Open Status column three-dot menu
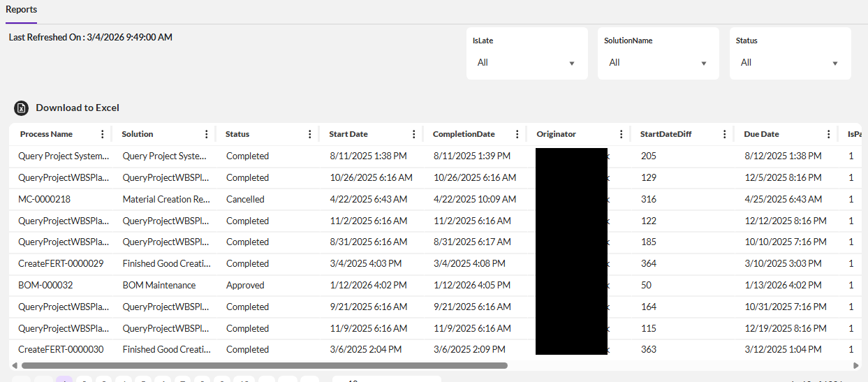The width and height of the screenshot is (868, 382). coord(310,134)
